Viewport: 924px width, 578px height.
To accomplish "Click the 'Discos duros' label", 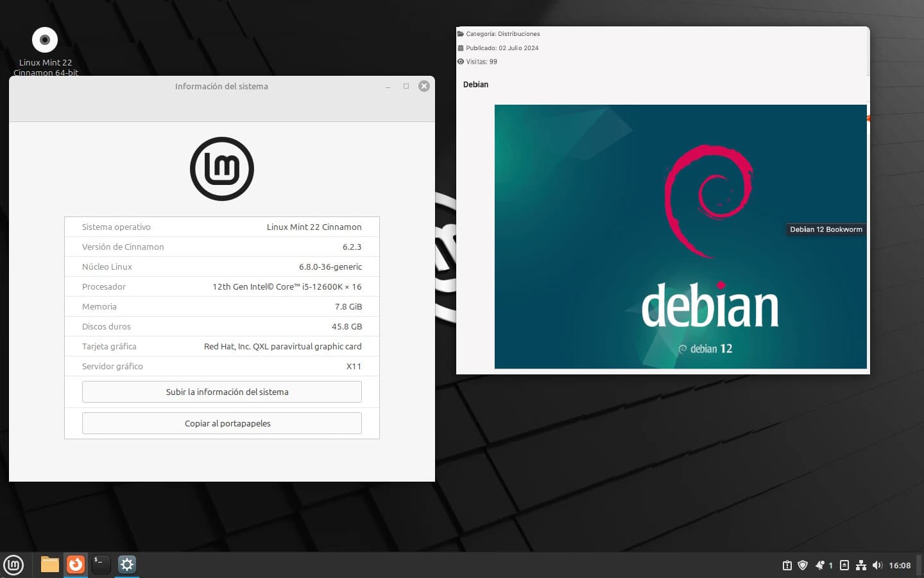I will coord(107,326).
